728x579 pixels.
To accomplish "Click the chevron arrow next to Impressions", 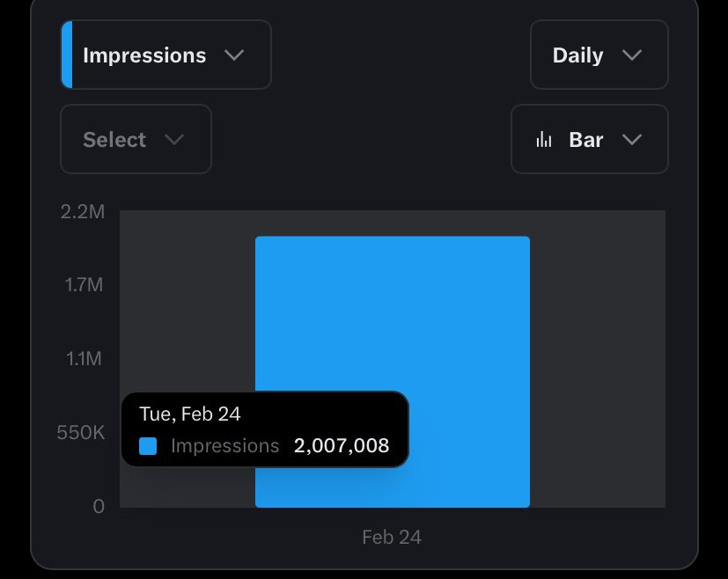I will [x=234, y=55].
